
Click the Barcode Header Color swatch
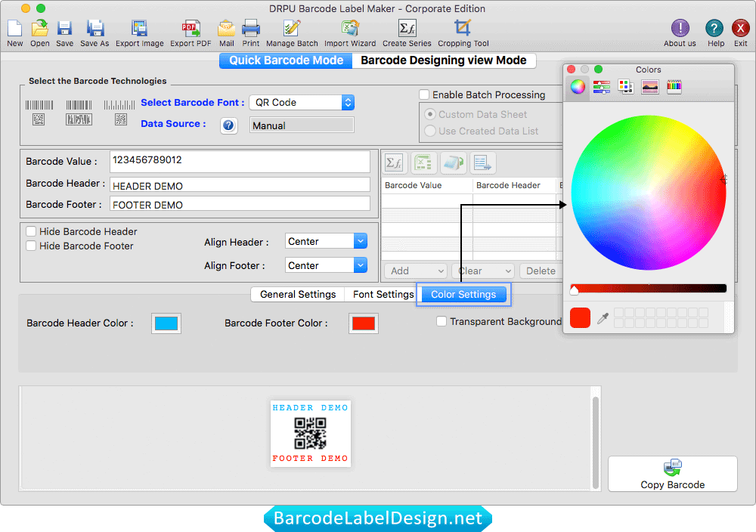tap(166, 323)
